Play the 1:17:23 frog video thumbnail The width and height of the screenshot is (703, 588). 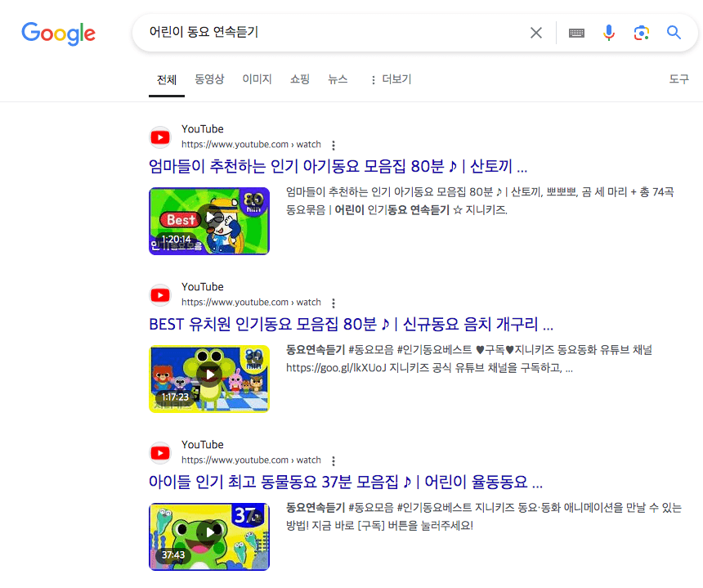[x=209, y=379]
